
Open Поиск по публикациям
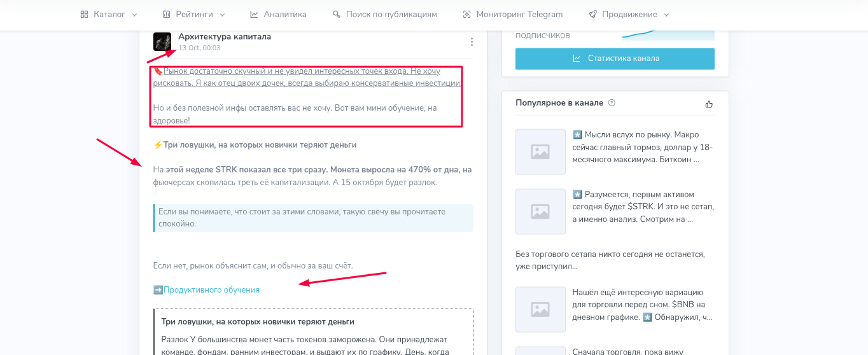(x=385, y=14)
